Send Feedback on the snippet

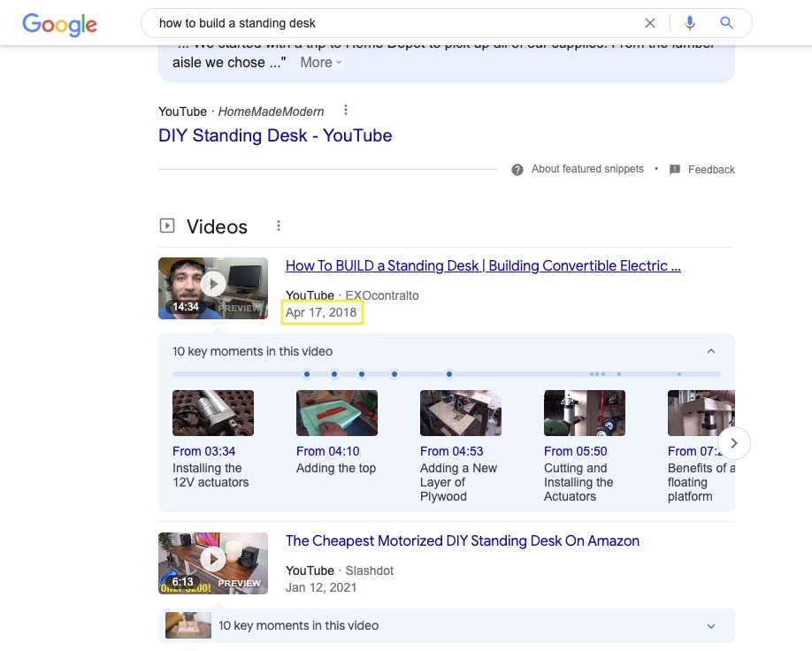pyautogui.click(x=711, y=170)
